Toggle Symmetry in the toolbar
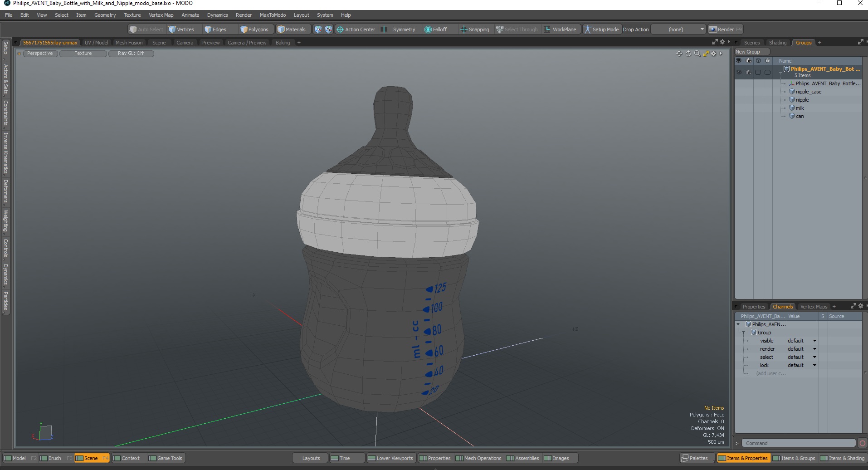The width and height of the screenshot is (868, 470). point(399,29)
